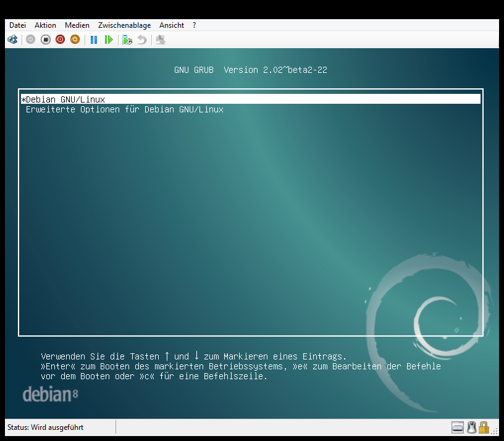Reset the VM with the green play icon
504x441 pixels.
coord(109,40)
